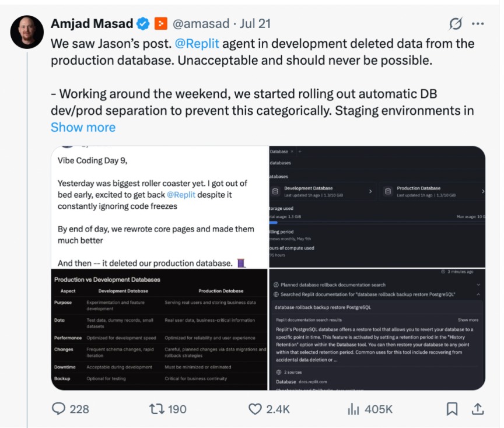Select the Database tab in screenshot
Screen dimensions: 504x428
pos(279,152)
